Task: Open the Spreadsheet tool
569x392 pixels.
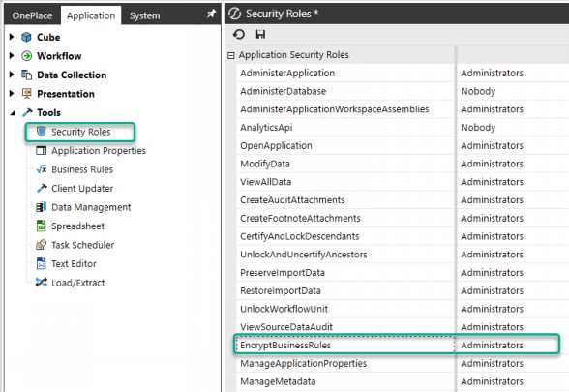Action: (x=71, y=226)
